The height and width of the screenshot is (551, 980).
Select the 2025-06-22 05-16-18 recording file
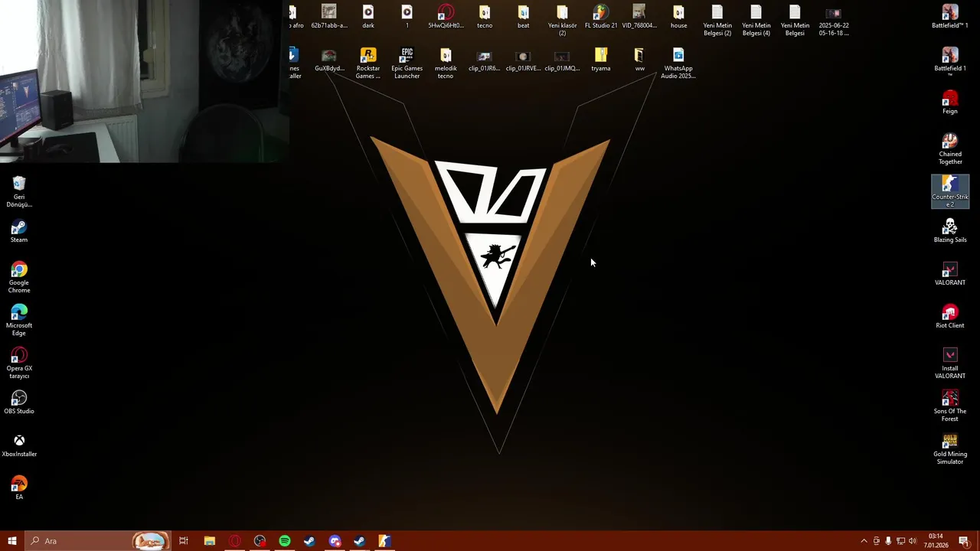coord(834,20)
